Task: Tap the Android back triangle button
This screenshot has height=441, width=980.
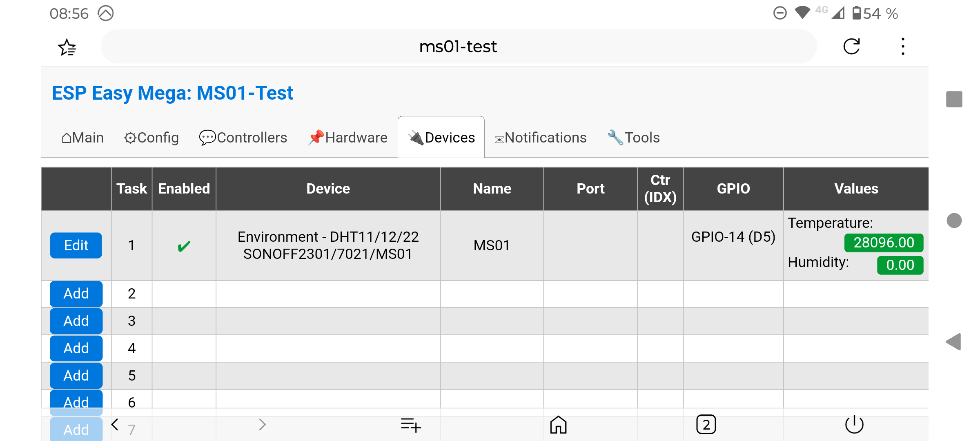Action: (953, 342)
